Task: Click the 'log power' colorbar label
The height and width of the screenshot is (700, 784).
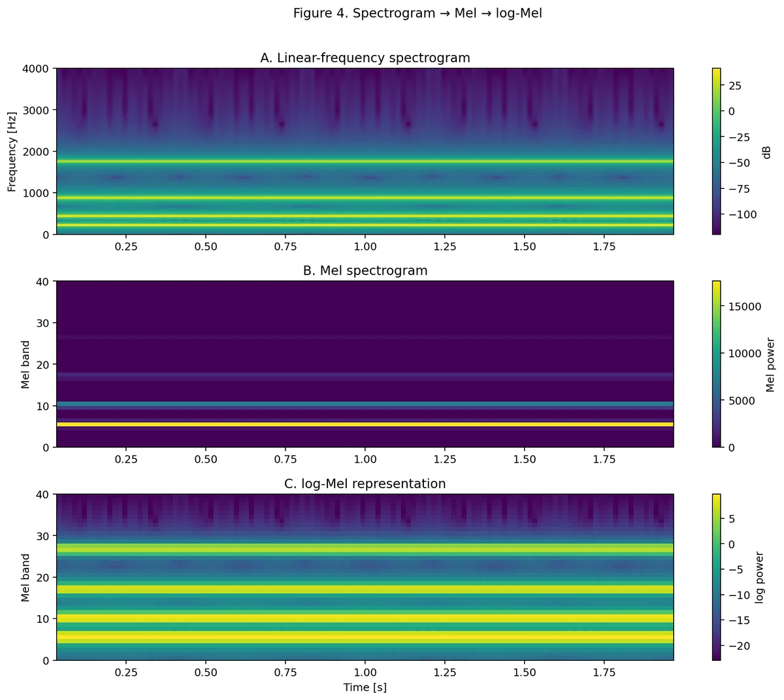Action: point(759,577)
